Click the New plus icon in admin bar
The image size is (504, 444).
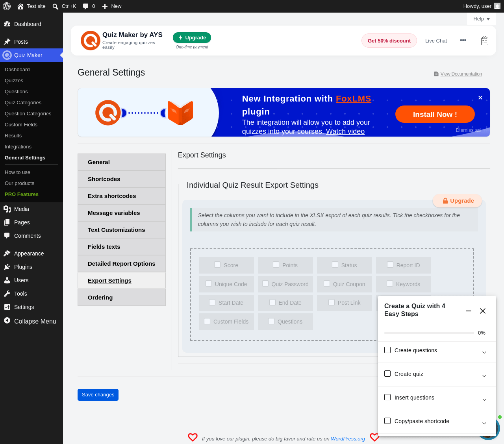coord(105,6)
